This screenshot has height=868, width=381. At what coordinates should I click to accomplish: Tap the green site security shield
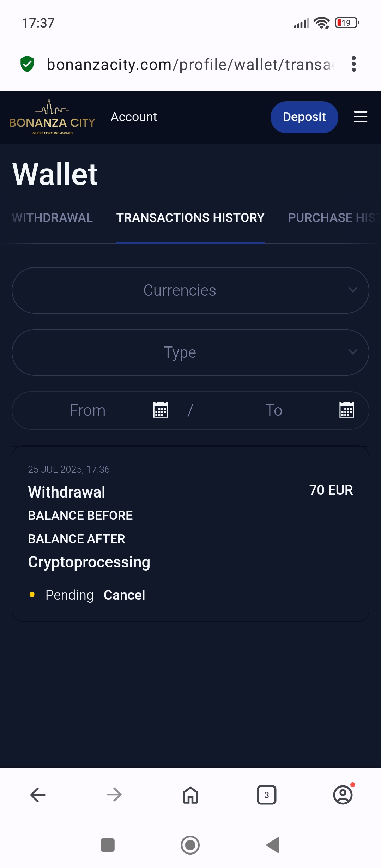(27, 64)
